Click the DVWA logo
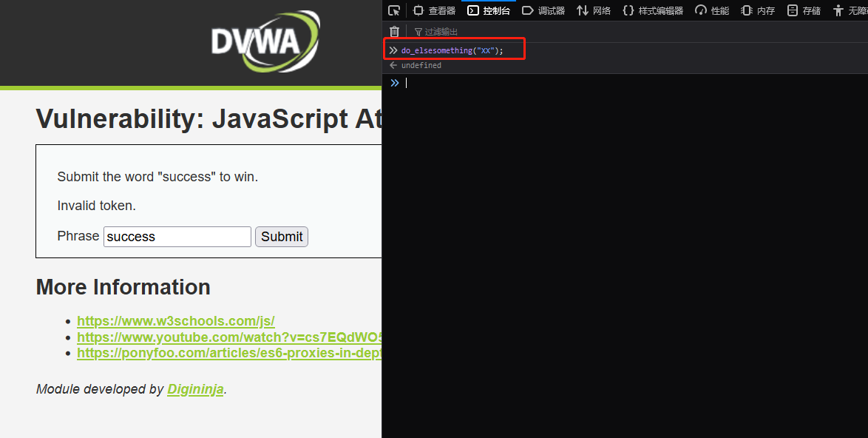868x438 pixels. tap(265, 41)
